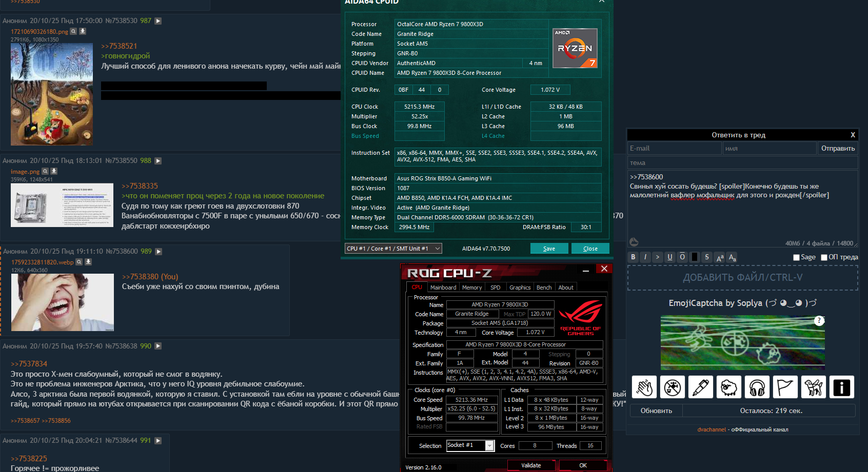Pick the waving hand emoji in the captcha

click(645, 387)
